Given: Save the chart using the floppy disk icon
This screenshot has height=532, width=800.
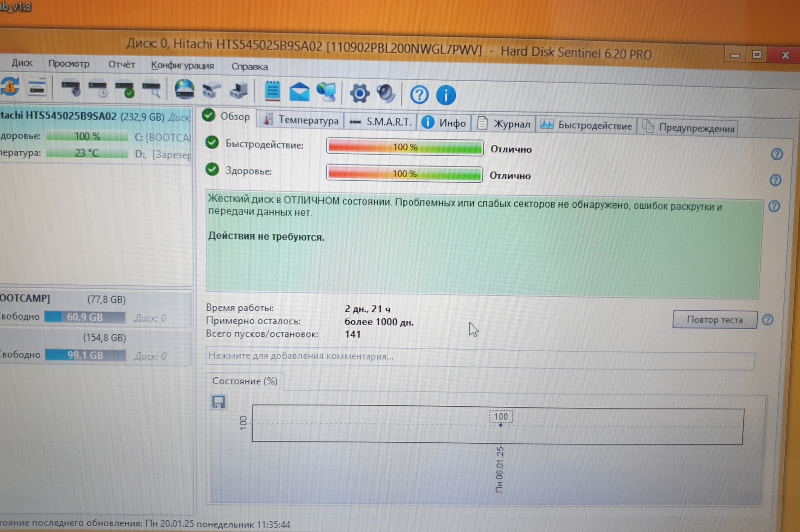Looking at the screenshot, I should 218,402.
